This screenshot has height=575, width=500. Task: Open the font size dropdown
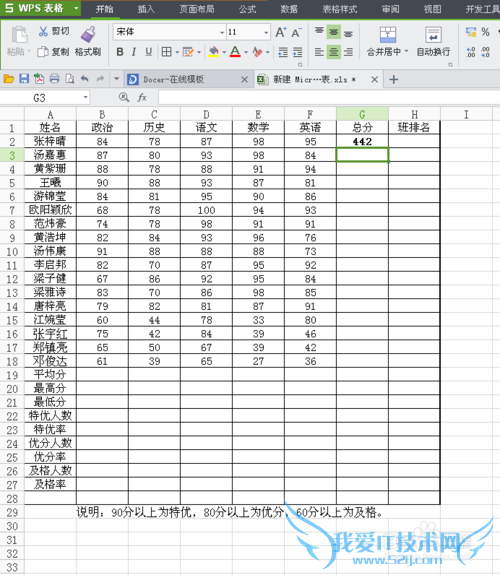266,32
